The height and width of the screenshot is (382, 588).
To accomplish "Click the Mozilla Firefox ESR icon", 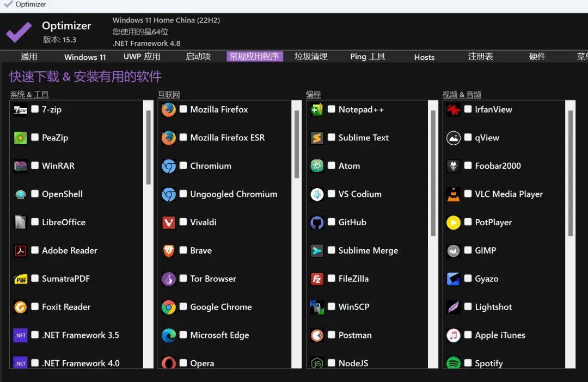I will (169, 138).
